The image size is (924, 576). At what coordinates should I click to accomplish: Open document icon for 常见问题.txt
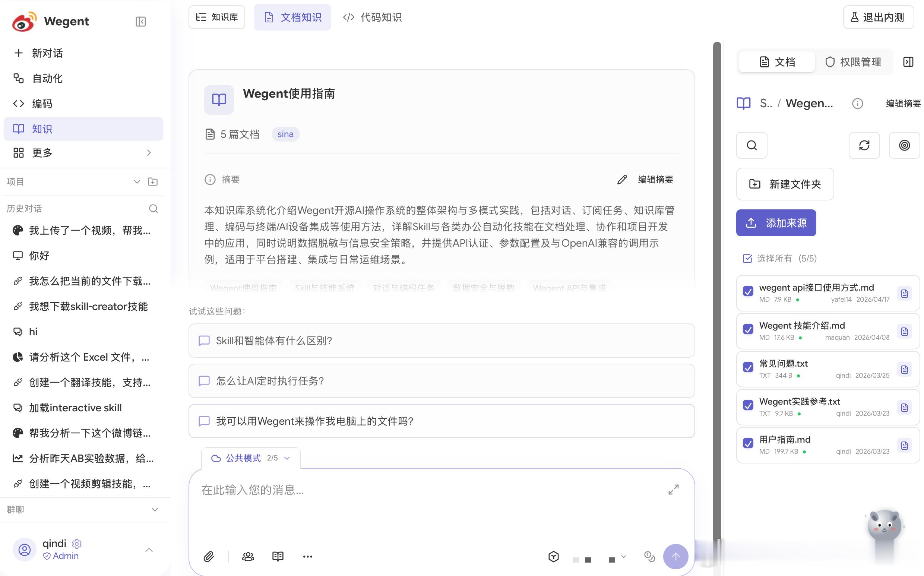[905, 370]
